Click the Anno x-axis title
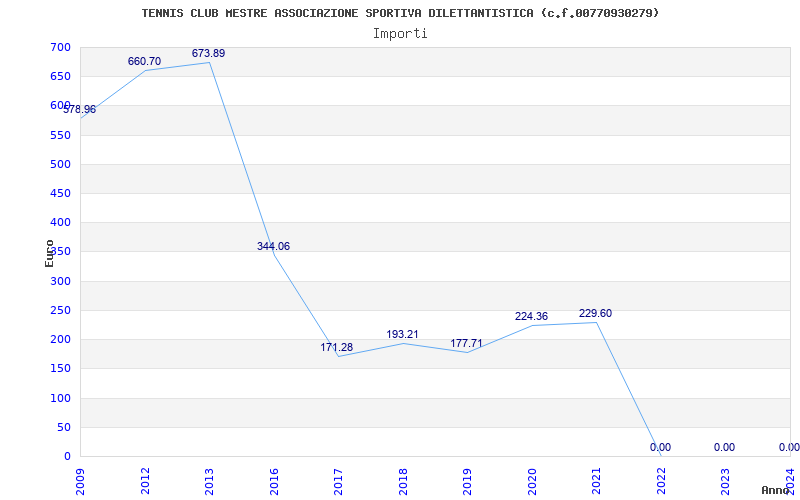 pyautogui.click(x=776, y=490)
